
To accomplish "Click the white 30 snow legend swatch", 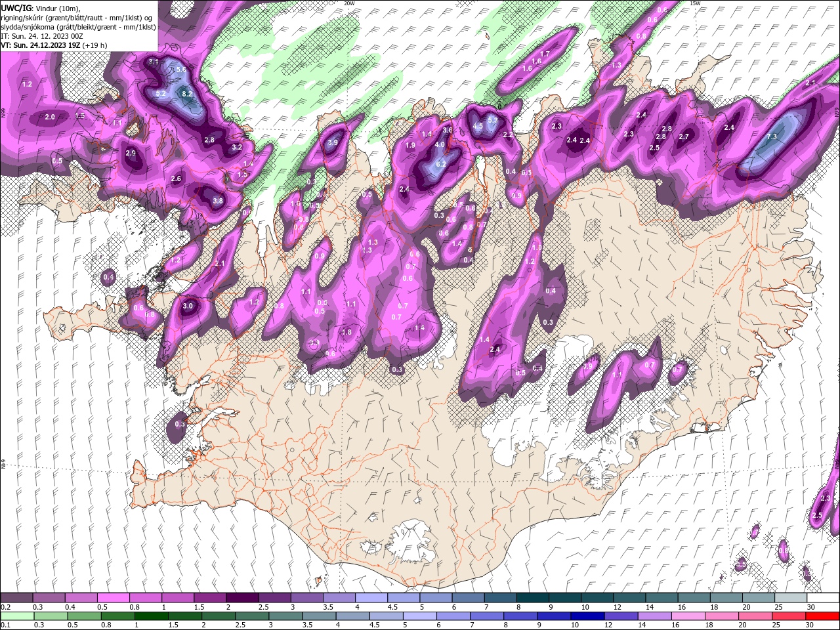I will [x=823, y=598].
